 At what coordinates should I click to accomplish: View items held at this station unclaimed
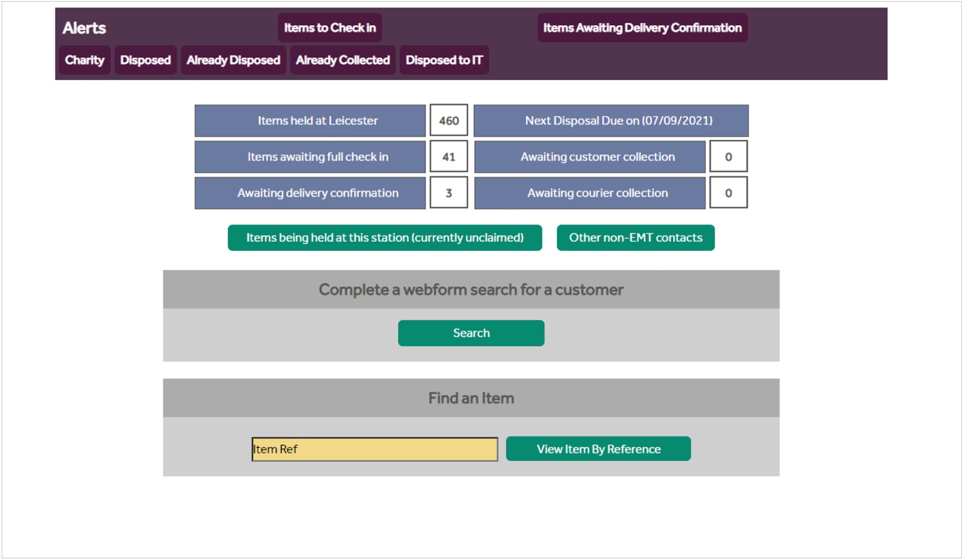[x=384, y=238]
